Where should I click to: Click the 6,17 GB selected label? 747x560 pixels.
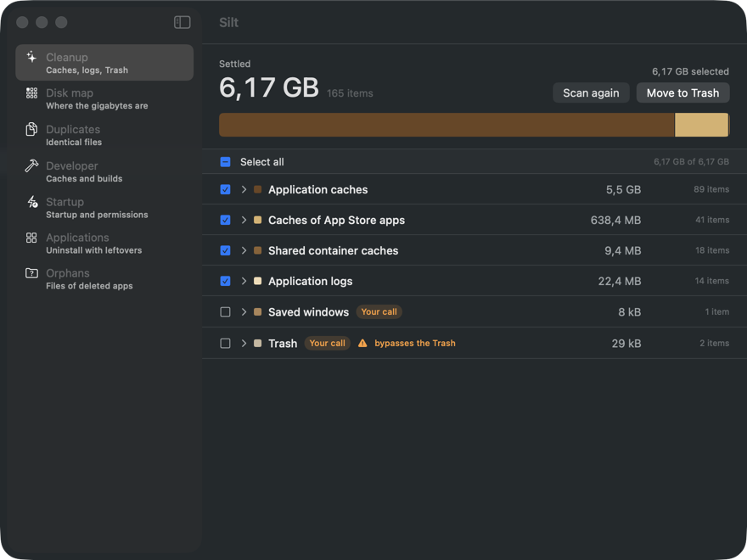690,71
